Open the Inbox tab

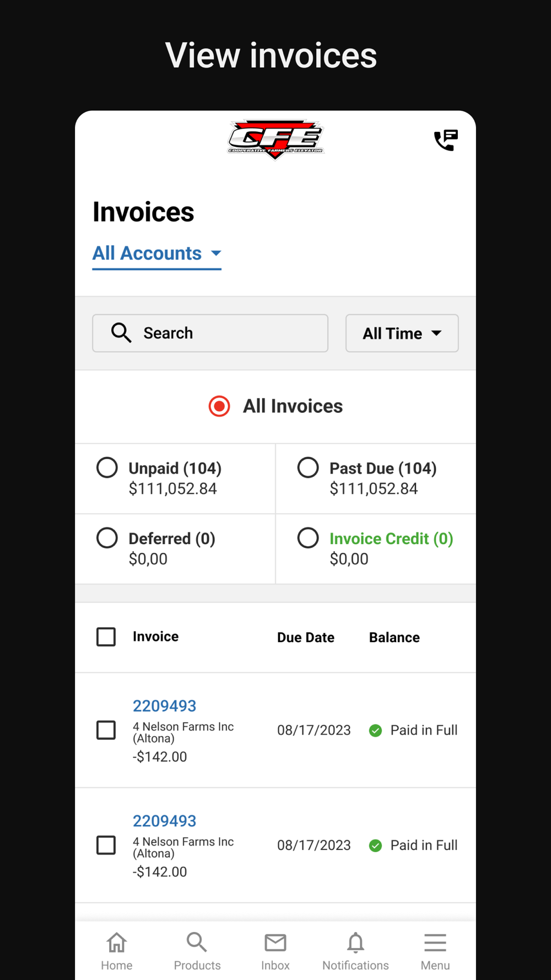click(275, 952)
